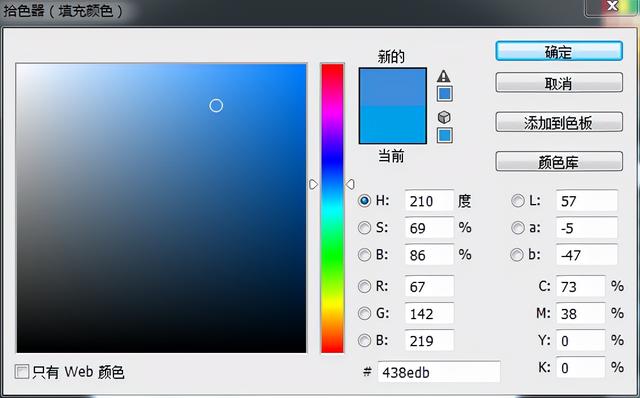The height and width of the screenshot is (398, 640).
Task: Click the gamut-corrected color swatch below the warning triangle
Action: click(444, 94)
